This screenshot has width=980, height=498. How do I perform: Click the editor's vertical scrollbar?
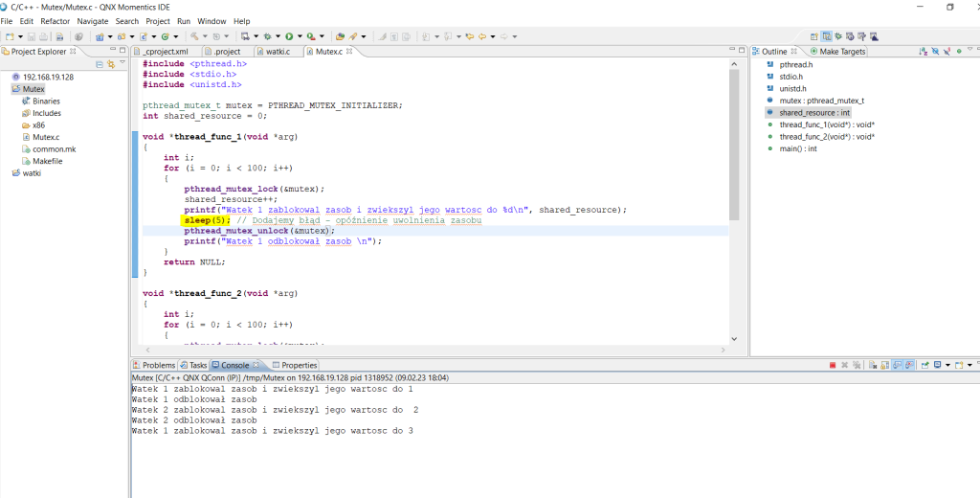click(x=734, y=144)
